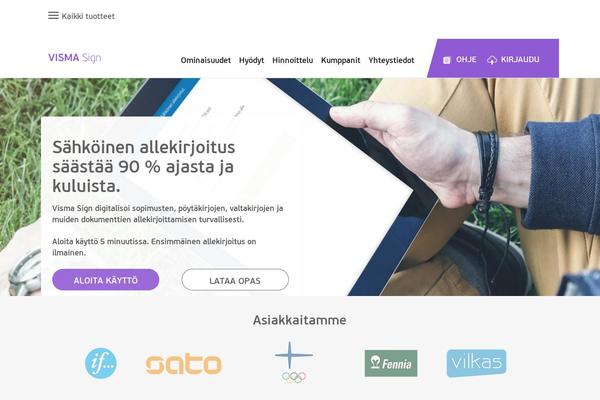
Task: Open the Hyödyt menu item
Action: (251, 60)
